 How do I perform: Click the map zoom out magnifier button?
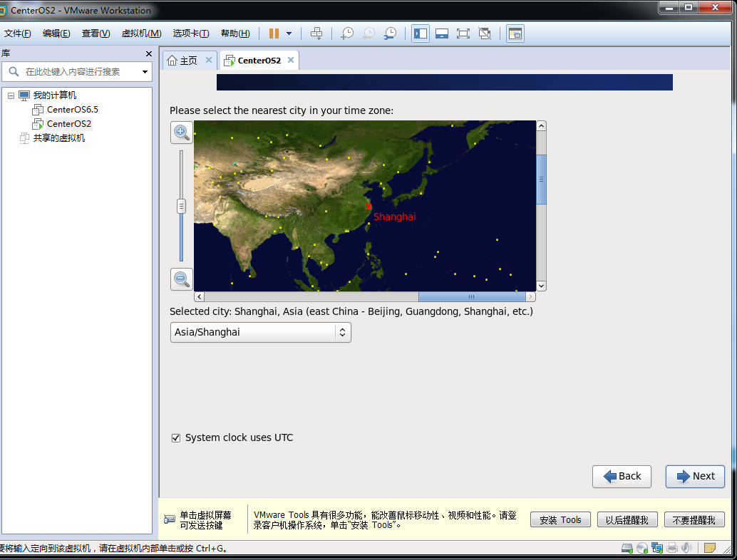182,279
